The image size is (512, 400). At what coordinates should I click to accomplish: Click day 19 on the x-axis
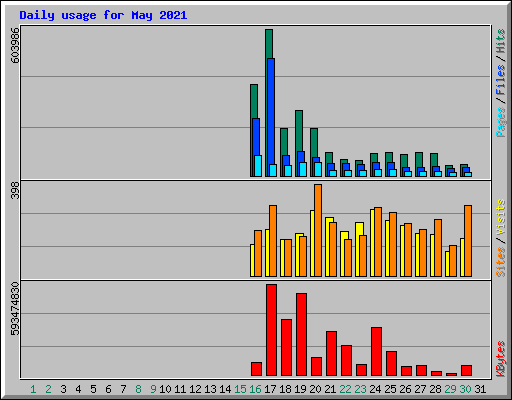300,389
